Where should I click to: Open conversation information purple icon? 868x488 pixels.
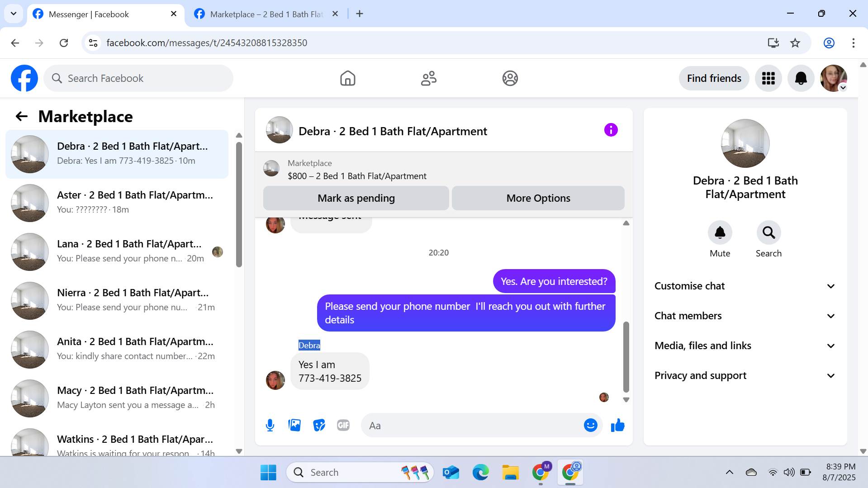pyautogui.click(x=611, y=130)
